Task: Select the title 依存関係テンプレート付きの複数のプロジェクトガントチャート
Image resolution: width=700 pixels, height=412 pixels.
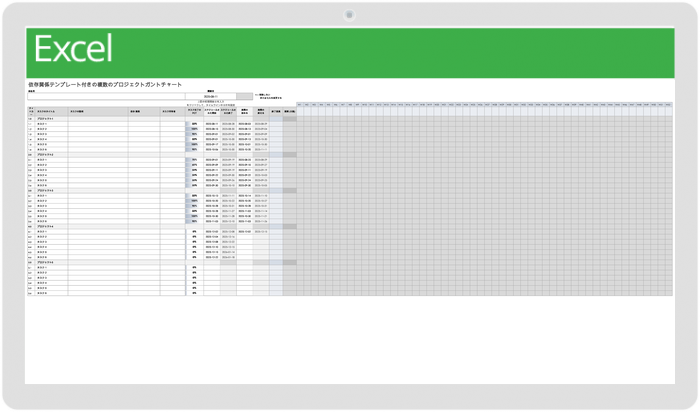Action: [x=105, y=84]
